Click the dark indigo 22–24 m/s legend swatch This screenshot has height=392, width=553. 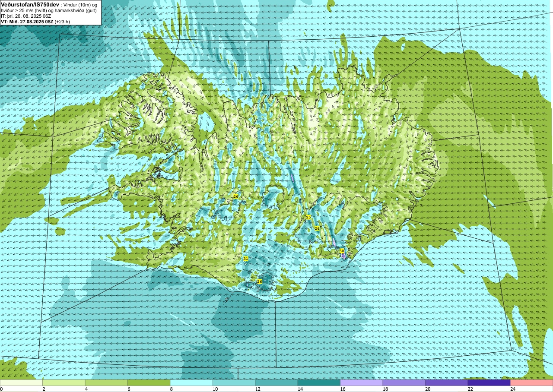489,383
